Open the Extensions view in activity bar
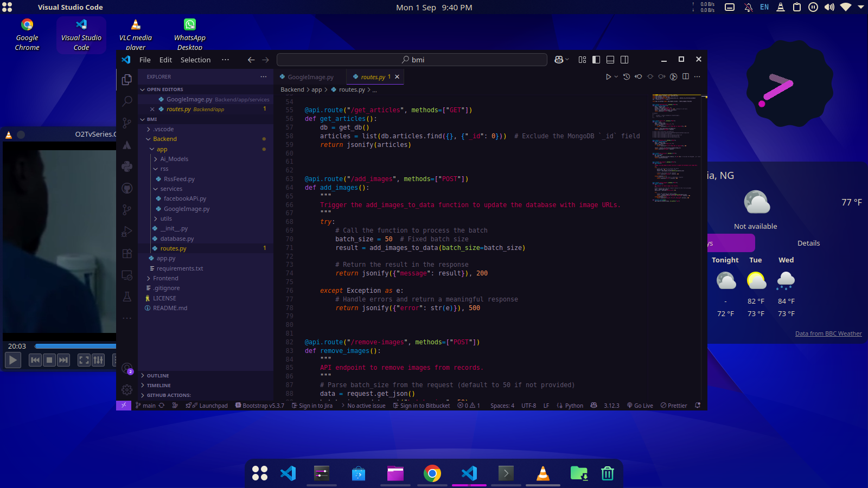 tap(127, 253)
